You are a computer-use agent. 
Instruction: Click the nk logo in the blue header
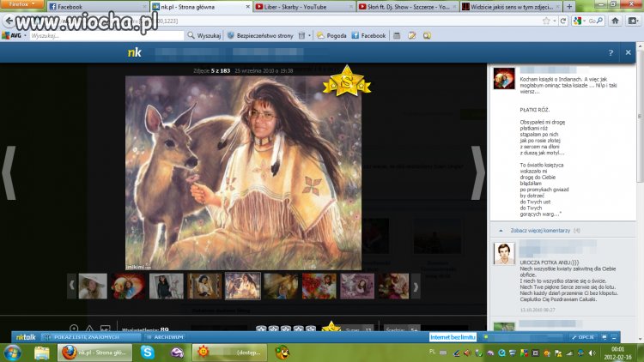coord(134,52)
